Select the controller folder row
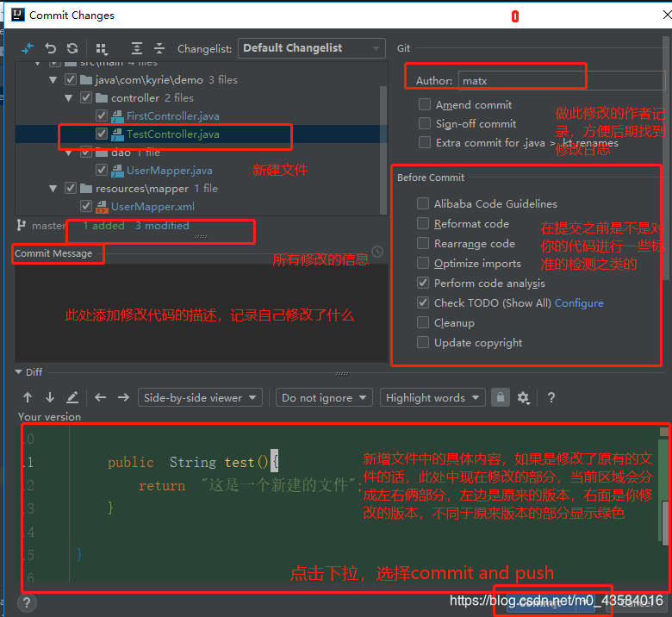 (x=202, y=97)
